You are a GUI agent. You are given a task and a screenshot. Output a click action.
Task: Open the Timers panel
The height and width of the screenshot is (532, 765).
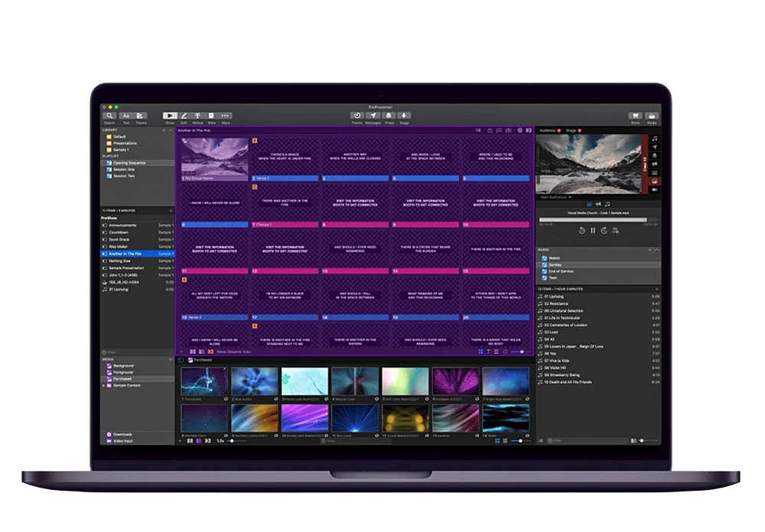[357, 115]
